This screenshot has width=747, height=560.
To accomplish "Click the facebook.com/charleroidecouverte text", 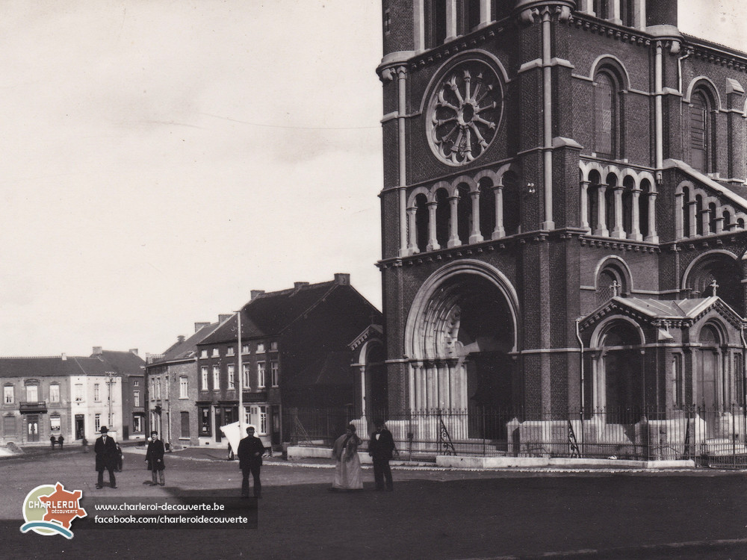I will click(171, 520).
